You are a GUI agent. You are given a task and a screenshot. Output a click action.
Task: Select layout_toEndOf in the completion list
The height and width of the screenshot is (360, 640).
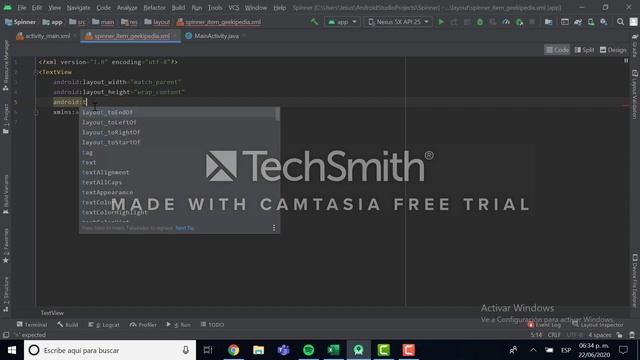(177, 112)
